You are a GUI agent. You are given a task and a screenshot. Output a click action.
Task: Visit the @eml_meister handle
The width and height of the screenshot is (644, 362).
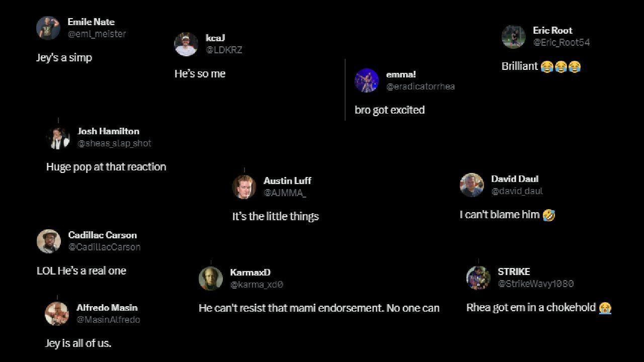click(97, 34)
